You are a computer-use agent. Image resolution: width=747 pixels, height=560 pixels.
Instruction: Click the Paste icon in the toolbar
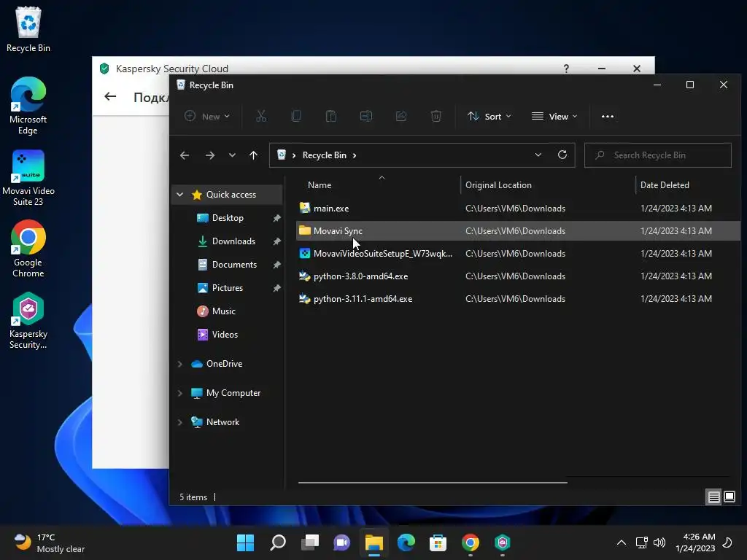pyautogui.click(x=331, y=116)
